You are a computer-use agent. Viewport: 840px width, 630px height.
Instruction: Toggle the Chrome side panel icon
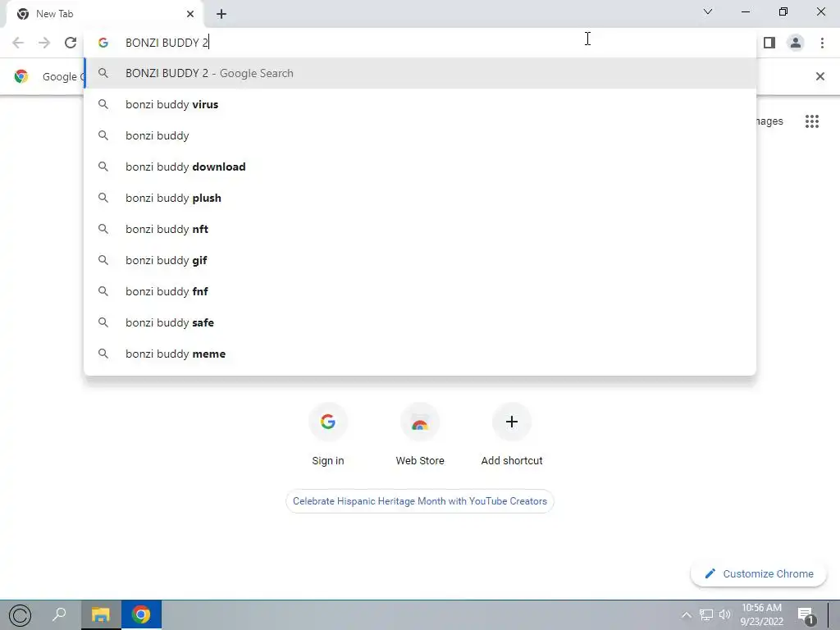pyautogui.click(x=769, y=43)
